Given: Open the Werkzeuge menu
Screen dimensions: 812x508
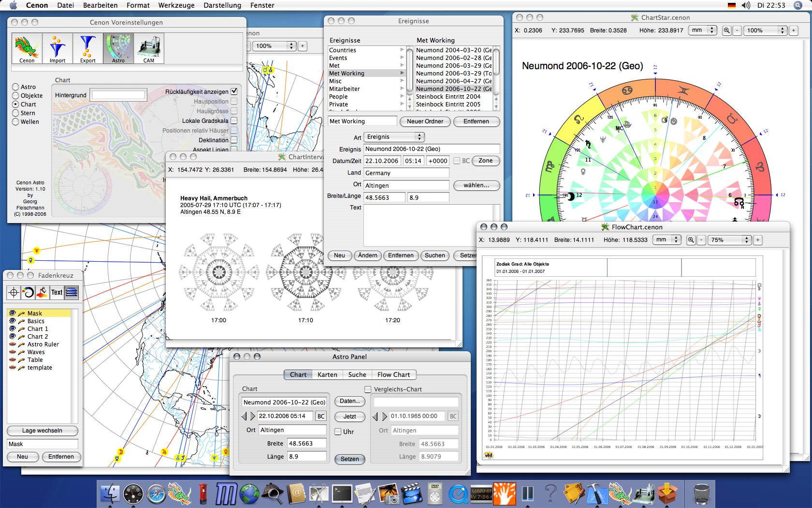Looking at the screenshot, I should tap(176, 5).
